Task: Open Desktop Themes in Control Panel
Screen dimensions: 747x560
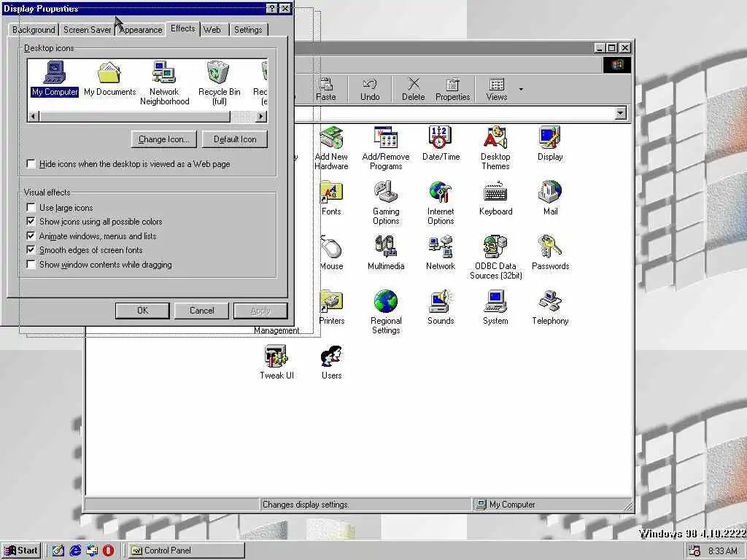Action: point(495,148)
